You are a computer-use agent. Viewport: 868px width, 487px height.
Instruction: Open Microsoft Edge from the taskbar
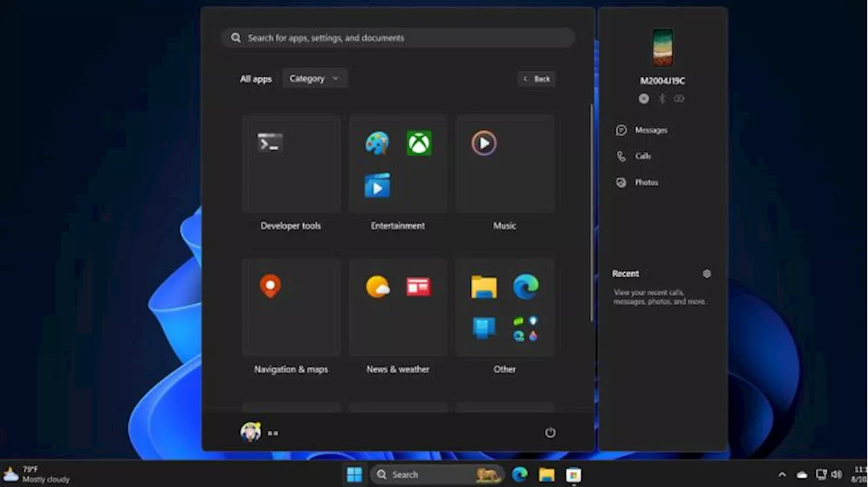pyautogui.click(x=520, y=475)
